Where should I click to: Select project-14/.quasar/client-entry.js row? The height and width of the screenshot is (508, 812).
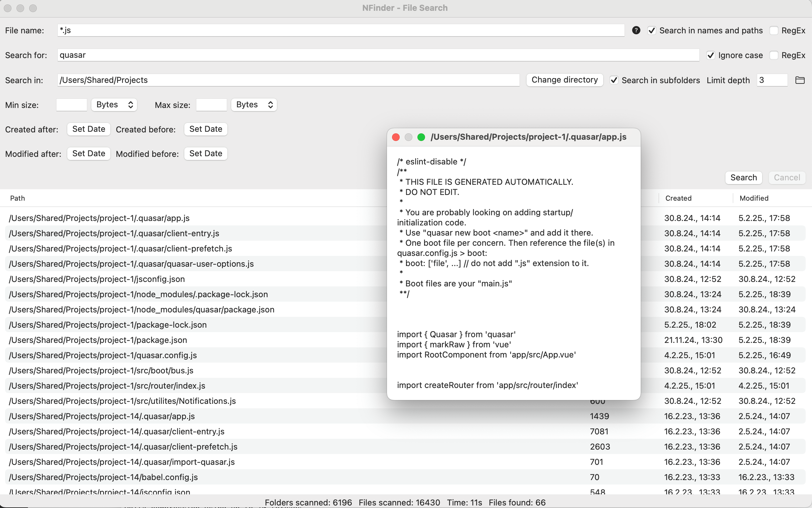tap(405, 431)
